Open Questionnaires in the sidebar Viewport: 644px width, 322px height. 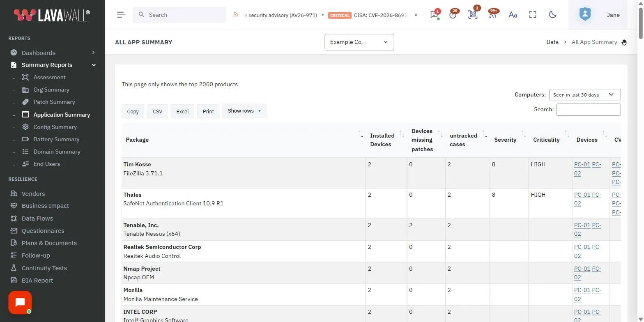(43, 231)
